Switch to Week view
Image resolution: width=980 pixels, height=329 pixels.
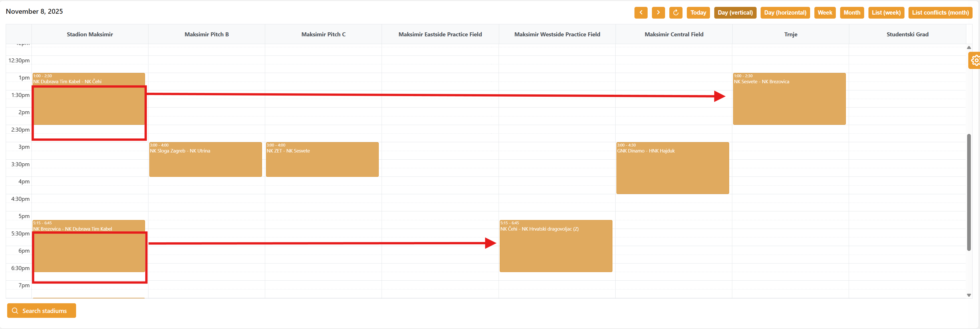[x=825, y=13]
